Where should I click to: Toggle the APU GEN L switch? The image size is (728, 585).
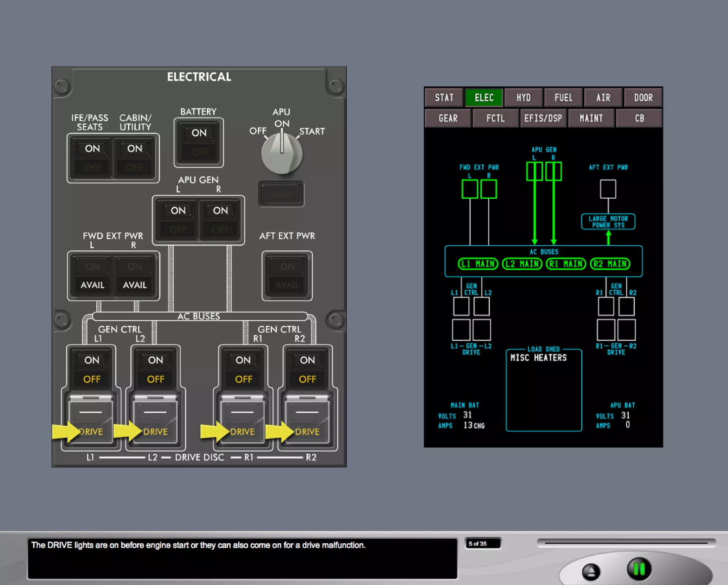point(178,220)
